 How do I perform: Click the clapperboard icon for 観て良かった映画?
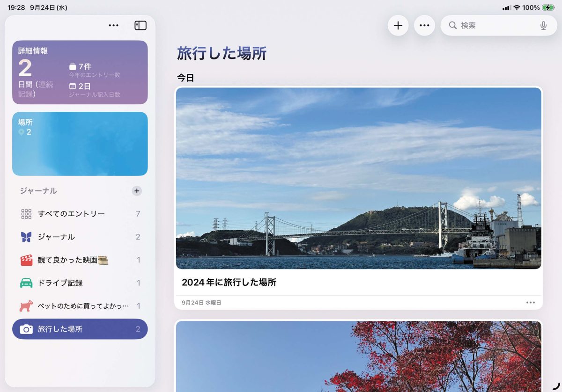[26, 260]
